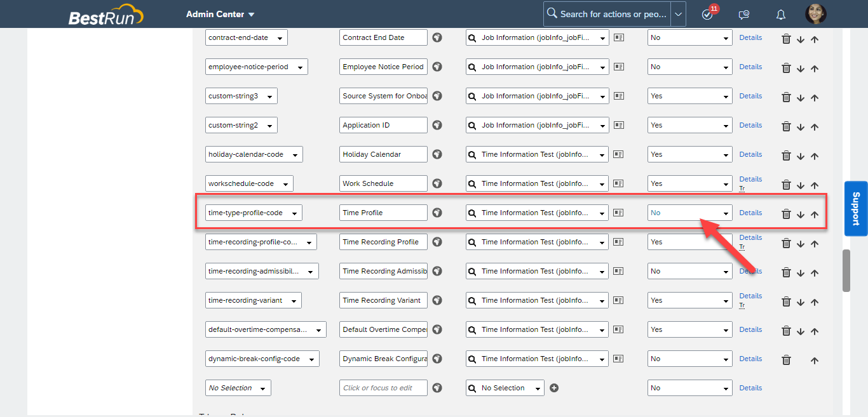Viewport: 868px width, 417px height.
Task: Click the BestRun logo
Action: (106, 14)
